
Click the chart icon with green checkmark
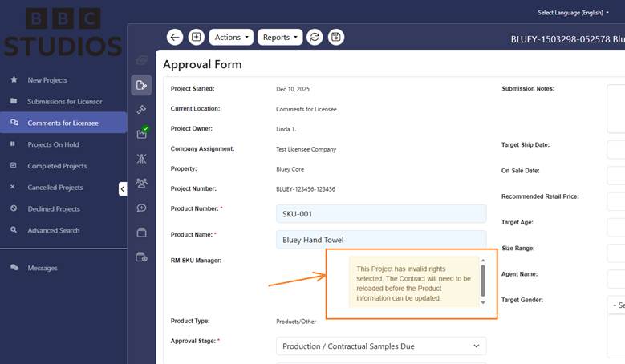[142, 132]
